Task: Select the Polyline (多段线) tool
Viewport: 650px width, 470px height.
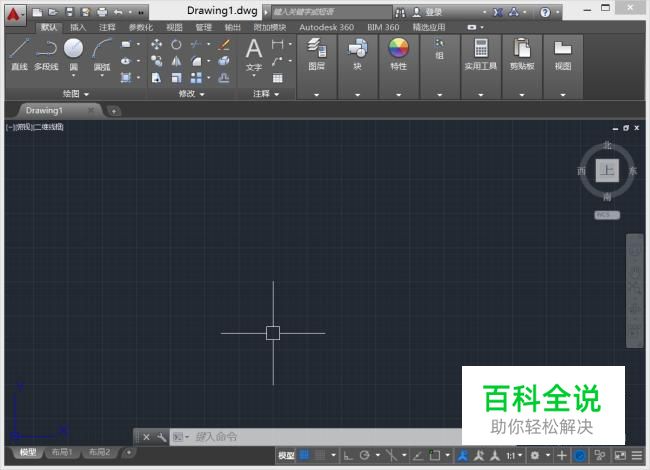Action: coord(46,54)
